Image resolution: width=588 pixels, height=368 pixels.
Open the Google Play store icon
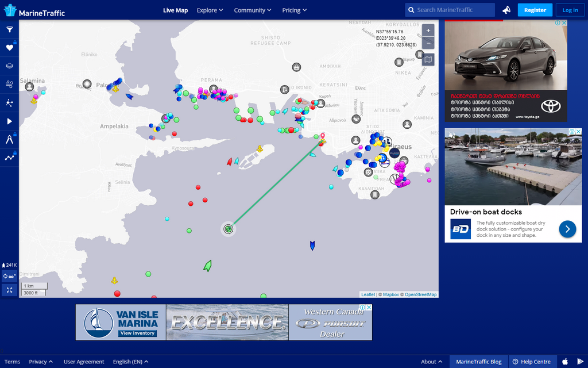click(580, 362)
